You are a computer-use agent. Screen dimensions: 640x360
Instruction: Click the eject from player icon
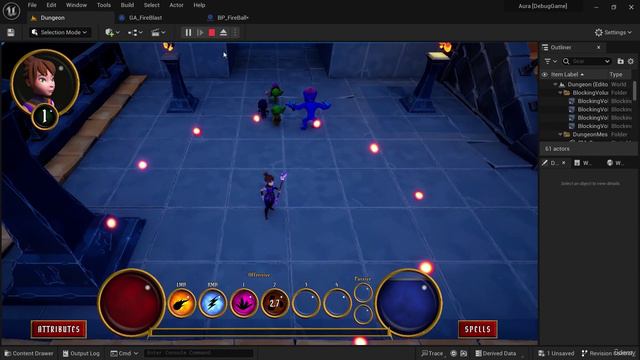(x=223, y=33)
